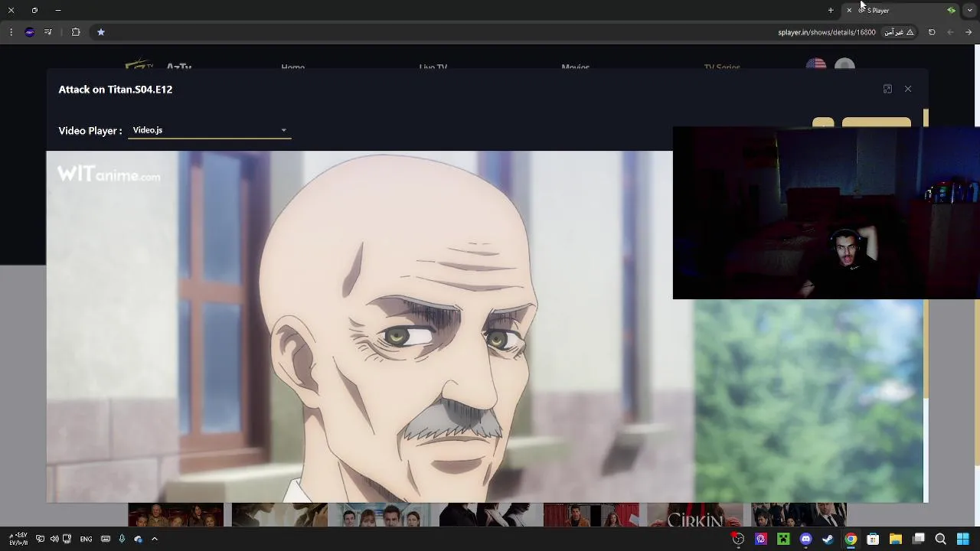980x551 pixels.
Task: Open Task View in the taskbar
Action: coord(918,539)
